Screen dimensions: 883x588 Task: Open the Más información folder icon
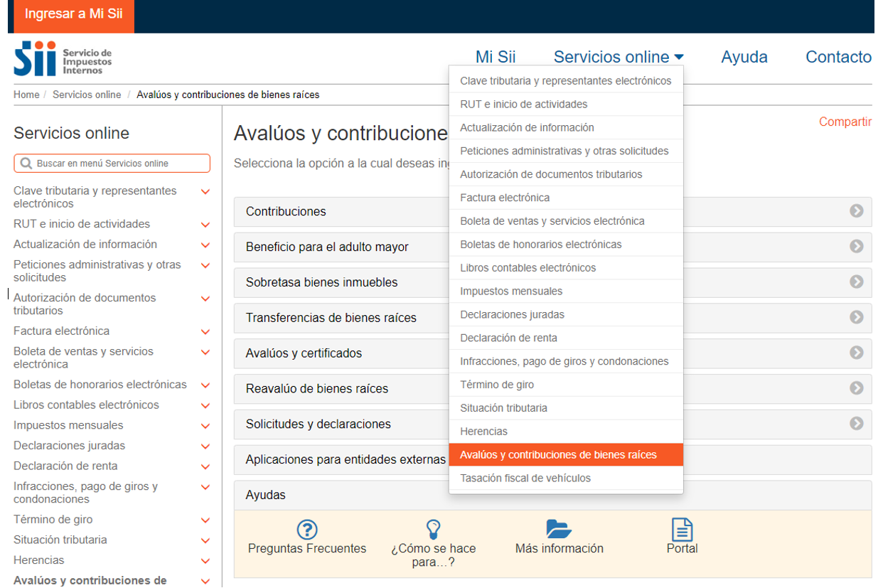coord(559,529)
